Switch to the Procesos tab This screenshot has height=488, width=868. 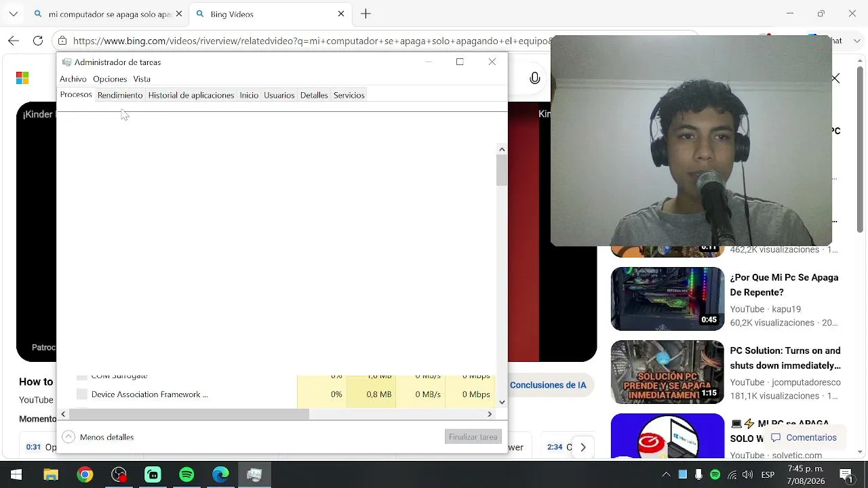76,95
